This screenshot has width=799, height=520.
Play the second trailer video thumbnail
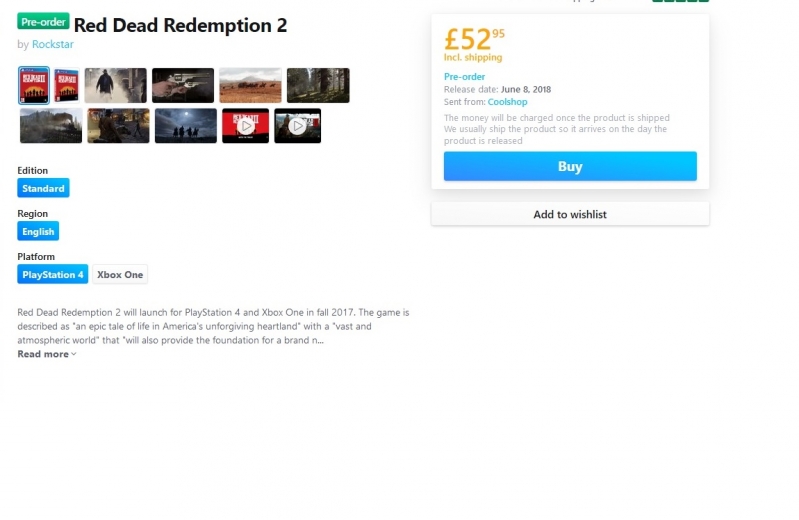[298, 125]
